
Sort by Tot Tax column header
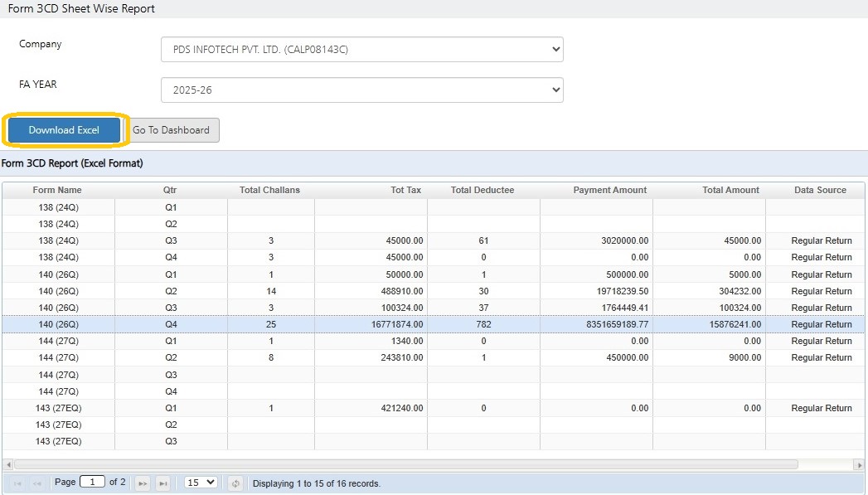(x=405, y=190)
